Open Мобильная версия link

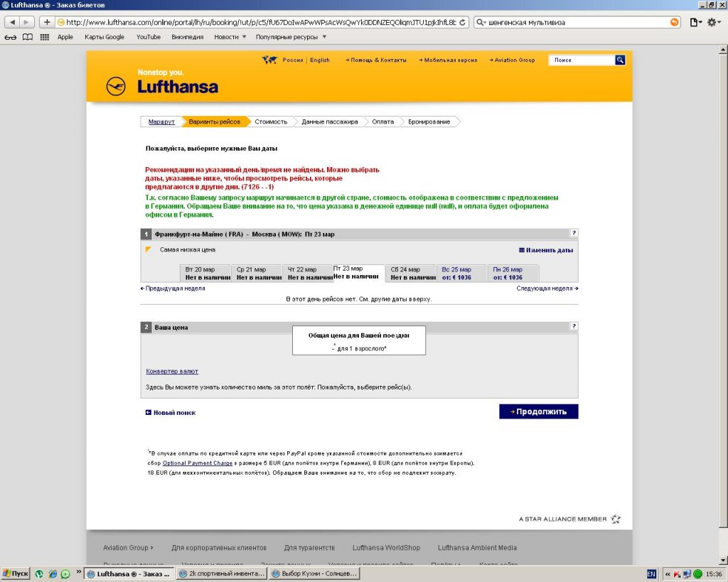[x=448, y=60]
